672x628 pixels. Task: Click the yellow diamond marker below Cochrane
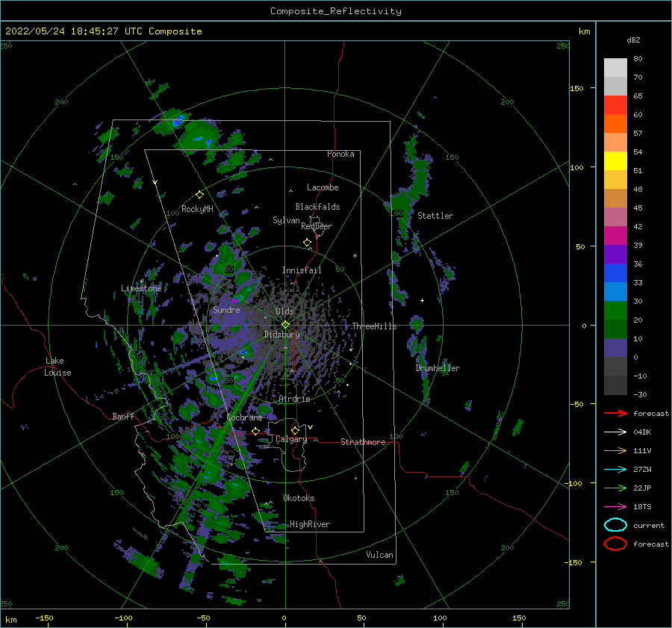coord(256,431)
